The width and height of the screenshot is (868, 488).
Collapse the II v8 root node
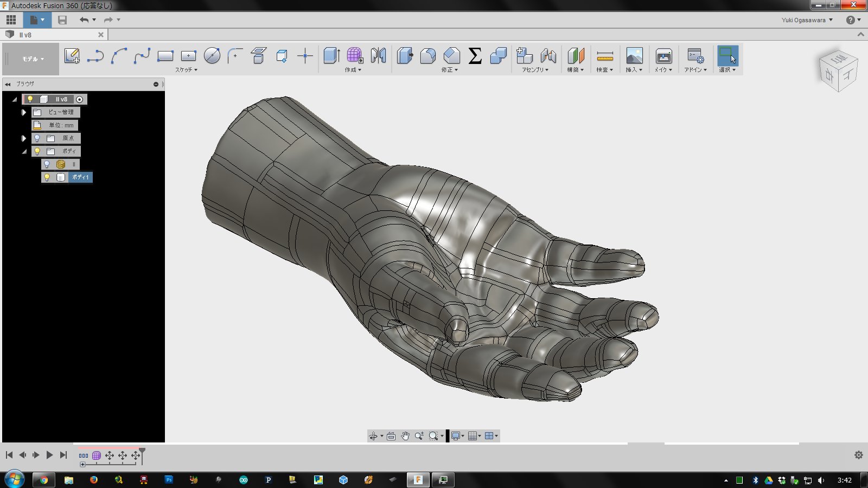coord(15,100)
